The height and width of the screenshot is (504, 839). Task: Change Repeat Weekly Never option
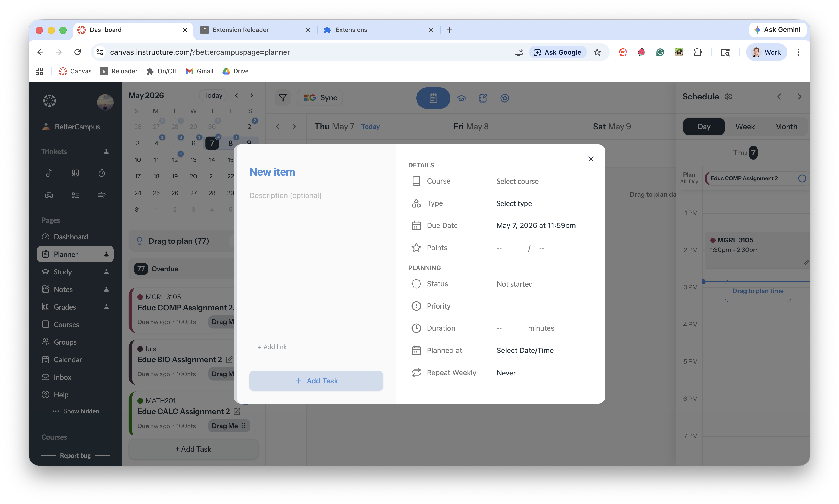click(506, 373)
